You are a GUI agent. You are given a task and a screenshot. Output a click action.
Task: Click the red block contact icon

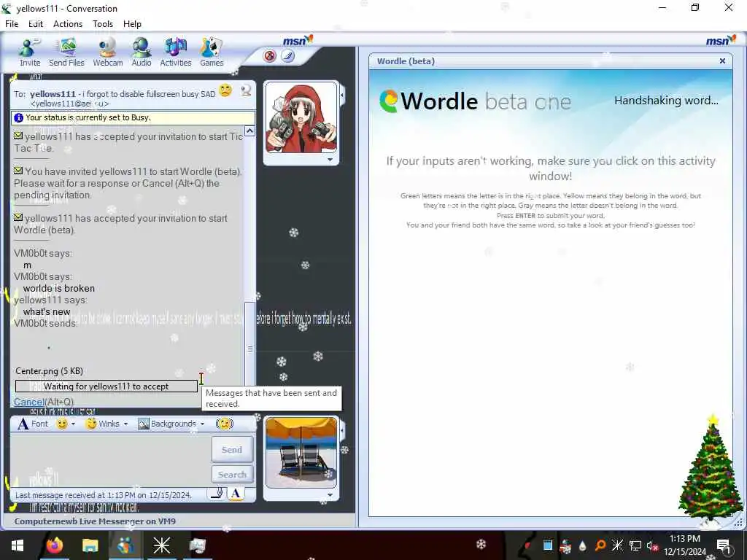pos(270,56)
